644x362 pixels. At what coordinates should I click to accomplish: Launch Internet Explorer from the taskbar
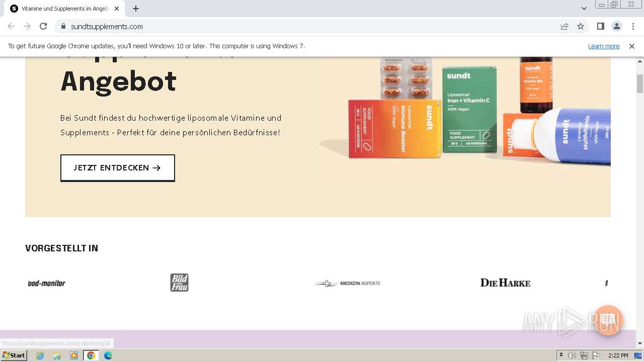pyautogui.click(x=40, y=355)
